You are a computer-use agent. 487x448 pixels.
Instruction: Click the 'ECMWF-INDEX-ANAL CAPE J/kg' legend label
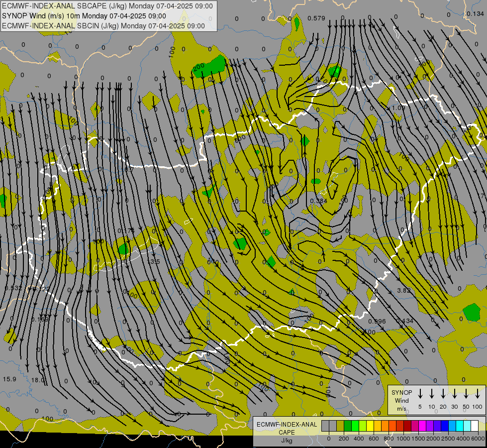pyautogui.click(x=287, y=432)
